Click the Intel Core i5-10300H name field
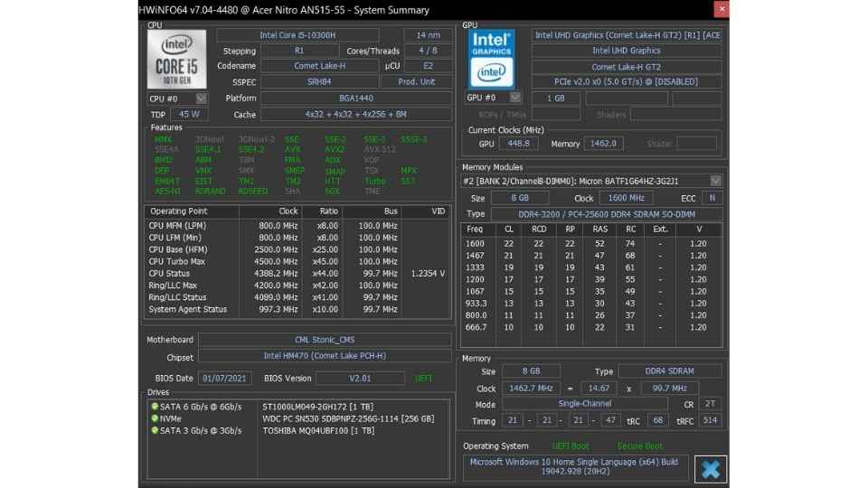The height and width of the screenshot is (488, 868). pyautogui.click(x=297, y=35)
